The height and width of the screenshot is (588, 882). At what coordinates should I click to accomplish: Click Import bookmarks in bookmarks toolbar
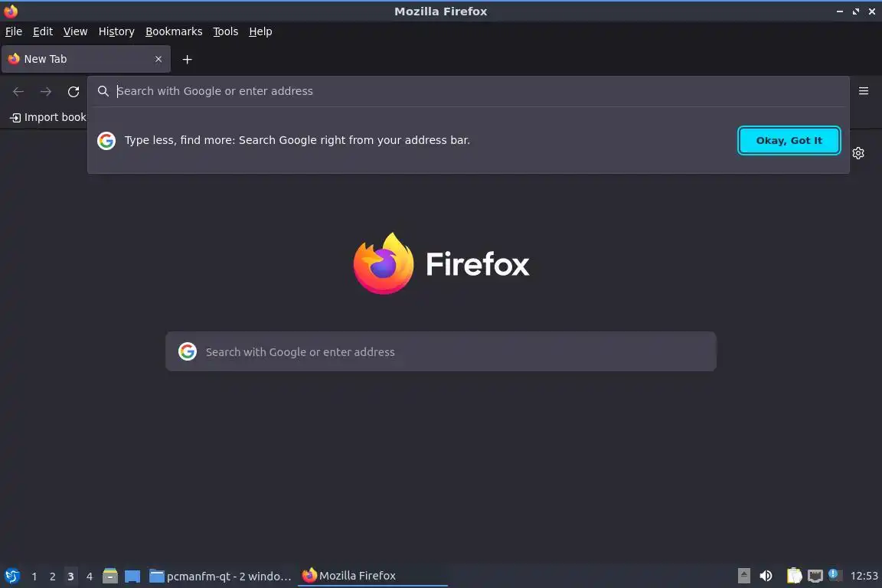[x=48, y=118]
